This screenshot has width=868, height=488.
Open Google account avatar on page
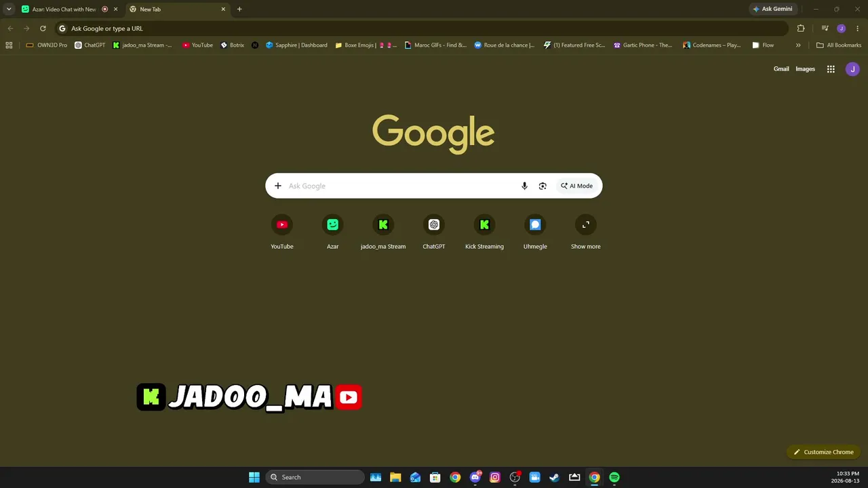pyautogui.click(x=852, y=69)
